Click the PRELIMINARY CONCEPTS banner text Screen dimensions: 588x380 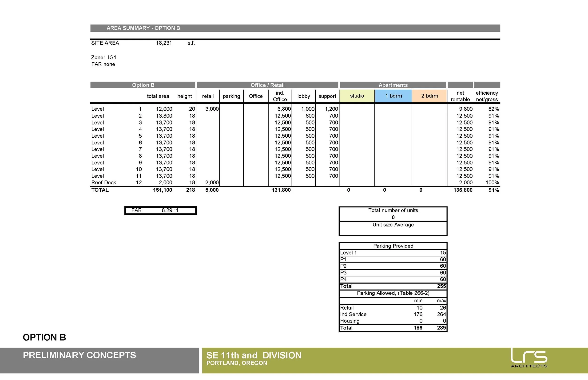tap(79, 355)
